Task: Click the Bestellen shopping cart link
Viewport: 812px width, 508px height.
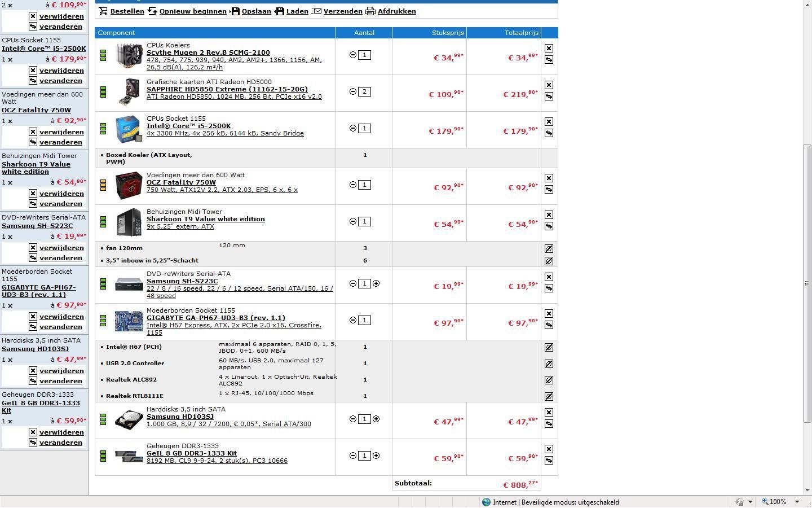Action: (x=121, y=11)
